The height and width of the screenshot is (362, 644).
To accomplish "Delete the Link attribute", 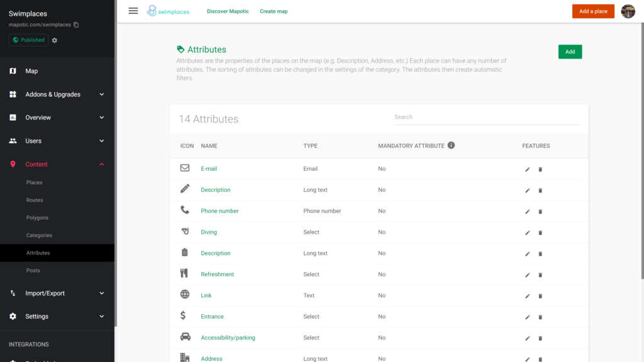I will [x=540, y=296].
